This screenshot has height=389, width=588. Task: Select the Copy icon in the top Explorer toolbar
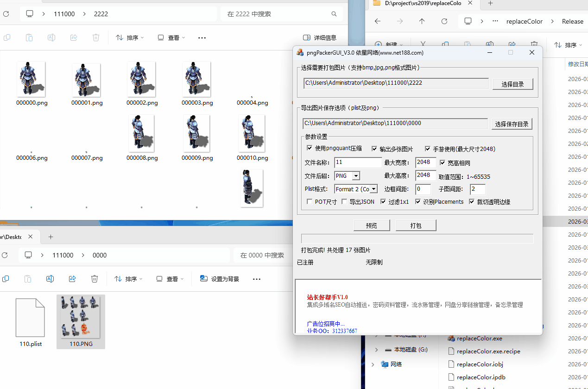point(7,38)
